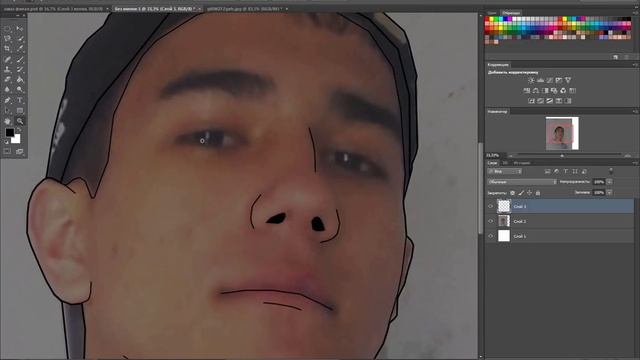Screen dimensions: 640x360
Task: Select the Layers panel tab
Action: (493, 163)
